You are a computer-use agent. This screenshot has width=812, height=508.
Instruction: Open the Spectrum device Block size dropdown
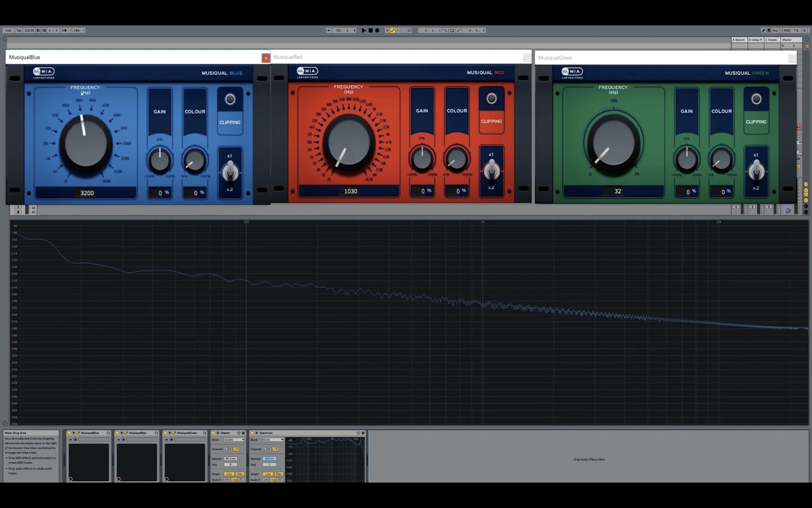pyautogui.click(x=273, y=440)
